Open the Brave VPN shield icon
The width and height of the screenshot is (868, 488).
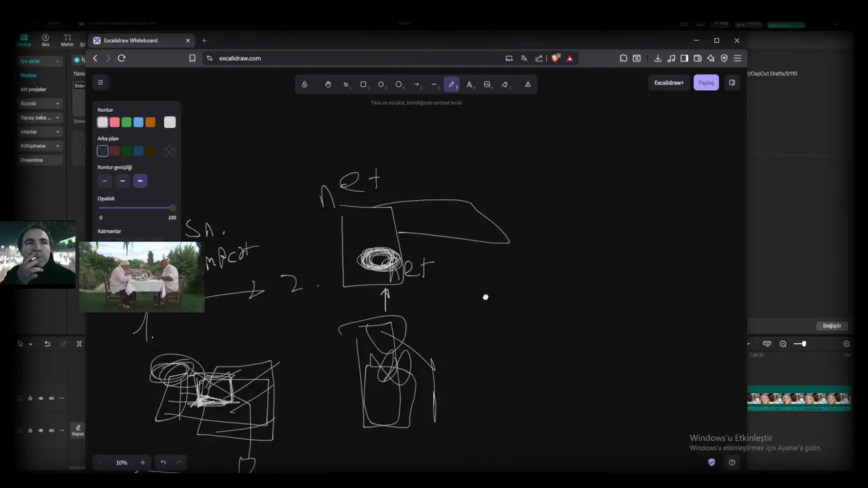pos(724,58)
